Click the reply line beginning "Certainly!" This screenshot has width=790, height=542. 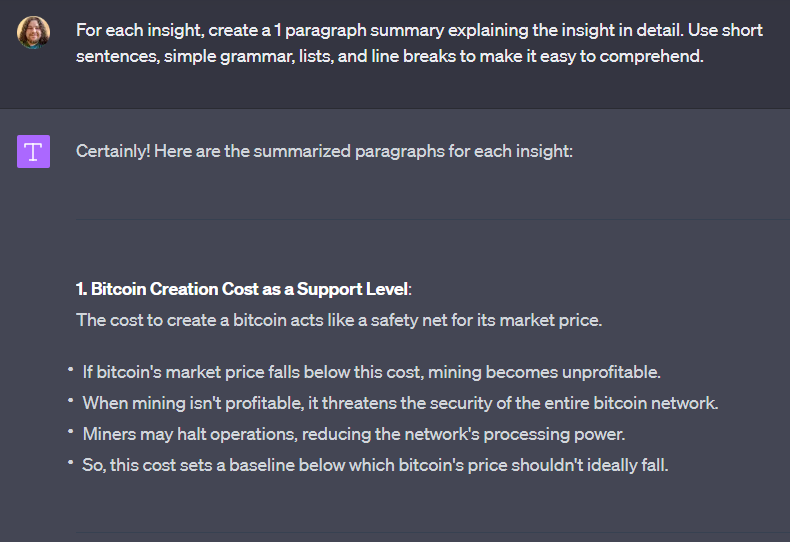click(x=324, y=152)
